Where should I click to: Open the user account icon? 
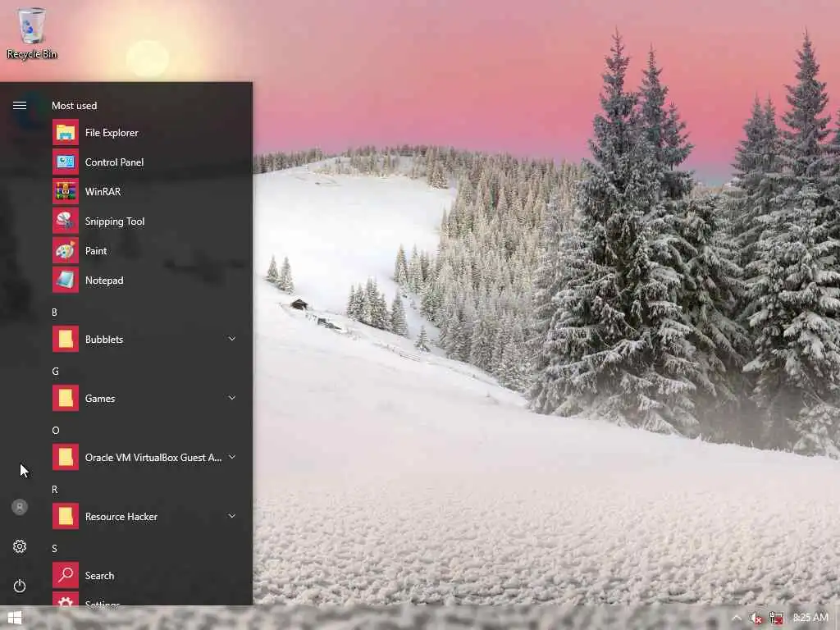(20, 507)
